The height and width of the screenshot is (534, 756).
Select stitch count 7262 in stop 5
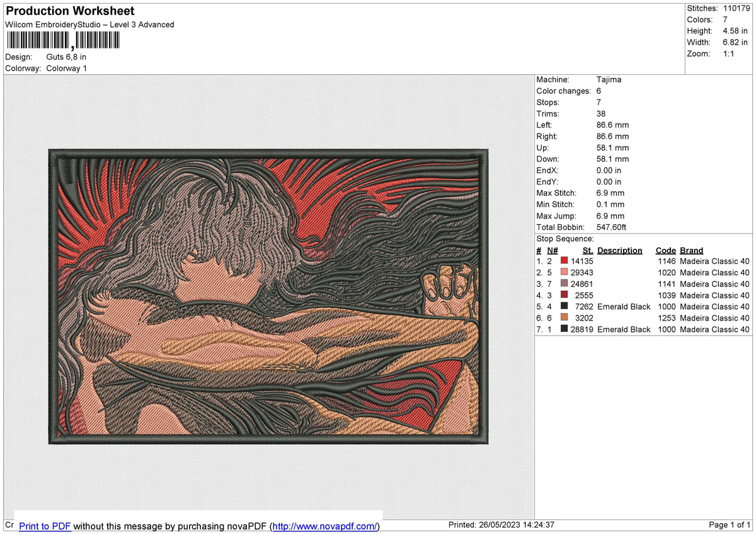(x=584, y=307)
